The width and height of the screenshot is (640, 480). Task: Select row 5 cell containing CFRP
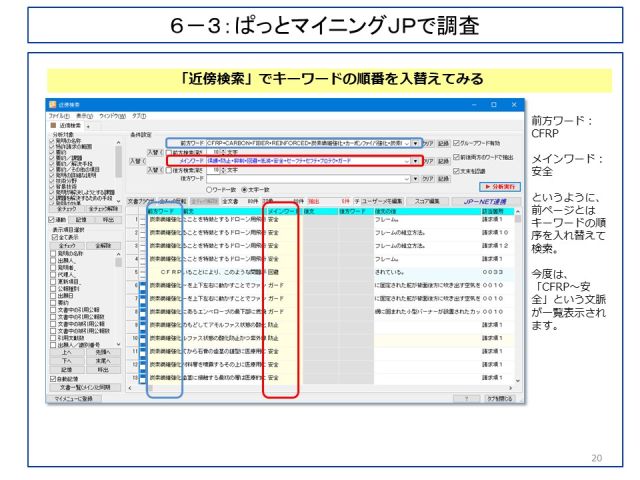tap(164, 272)
